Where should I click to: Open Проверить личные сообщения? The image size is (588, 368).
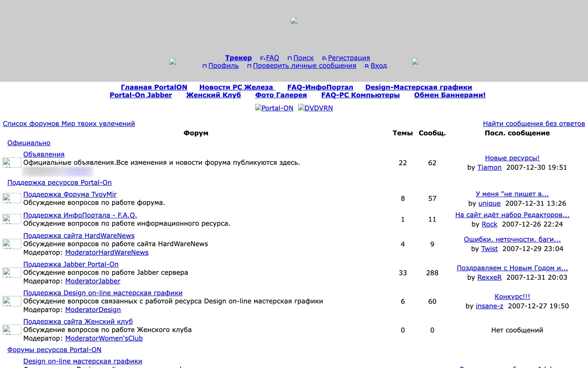click(304, 66)
